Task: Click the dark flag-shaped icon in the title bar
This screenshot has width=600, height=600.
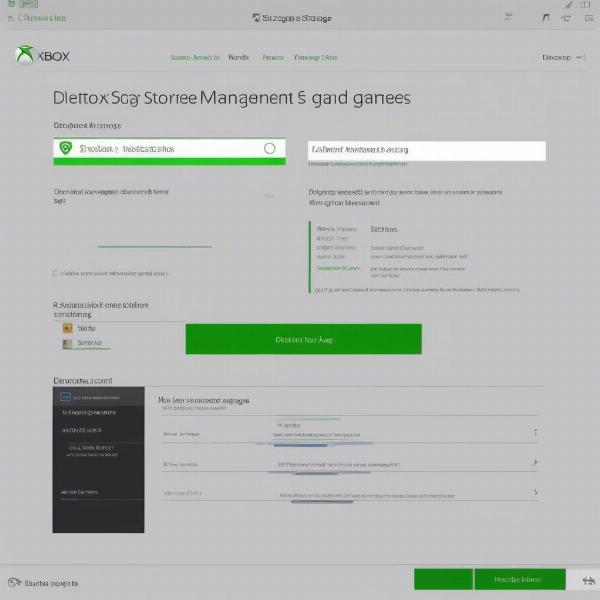Action: pyautogui.click(x=546, y=18)
